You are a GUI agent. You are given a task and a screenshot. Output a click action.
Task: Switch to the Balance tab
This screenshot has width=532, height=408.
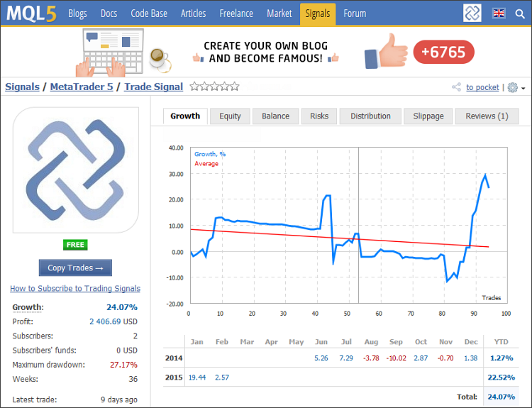coord(275,116)
